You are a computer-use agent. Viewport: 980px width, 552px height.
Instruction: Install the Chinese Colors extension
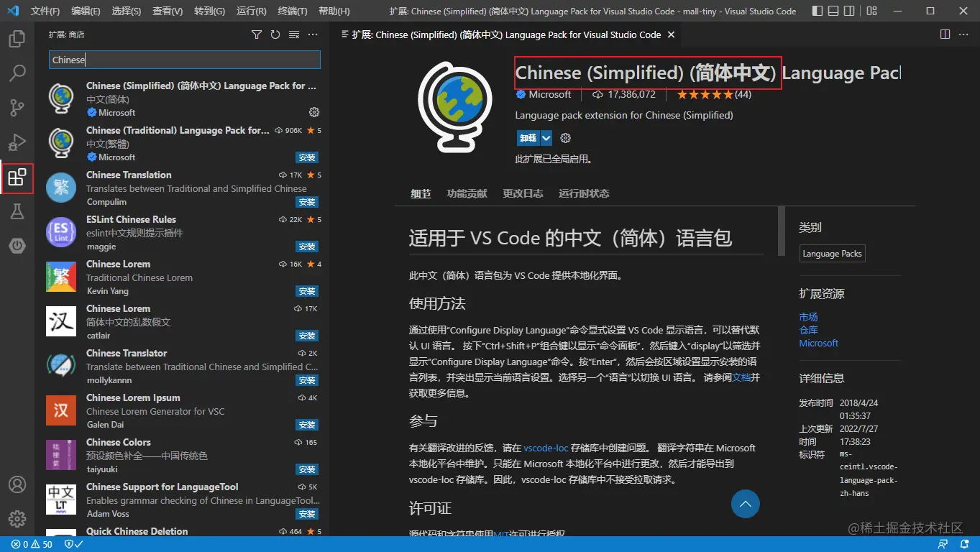[307, 469]
